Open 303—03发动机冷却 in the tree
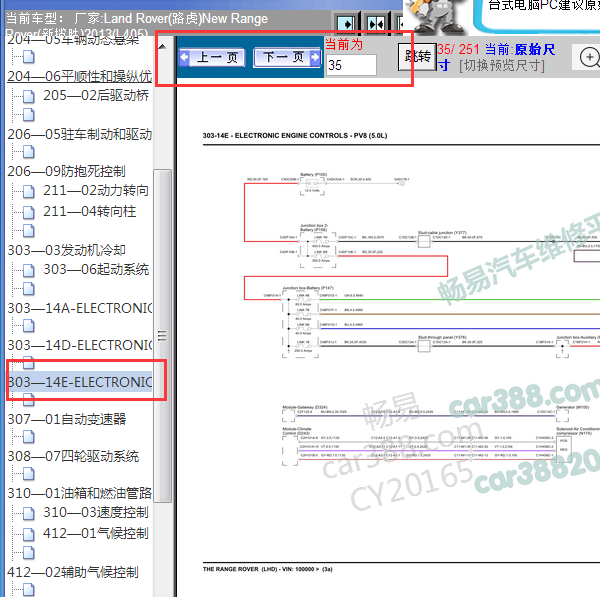The width and height of the screenshot is (600, 597). pos(66,250)
